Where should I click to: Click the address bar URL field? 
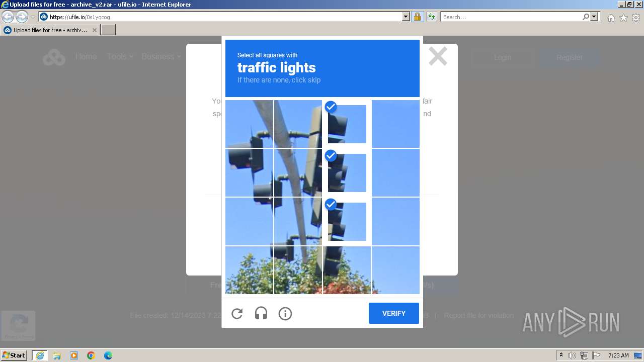click(x=224, y=17)
